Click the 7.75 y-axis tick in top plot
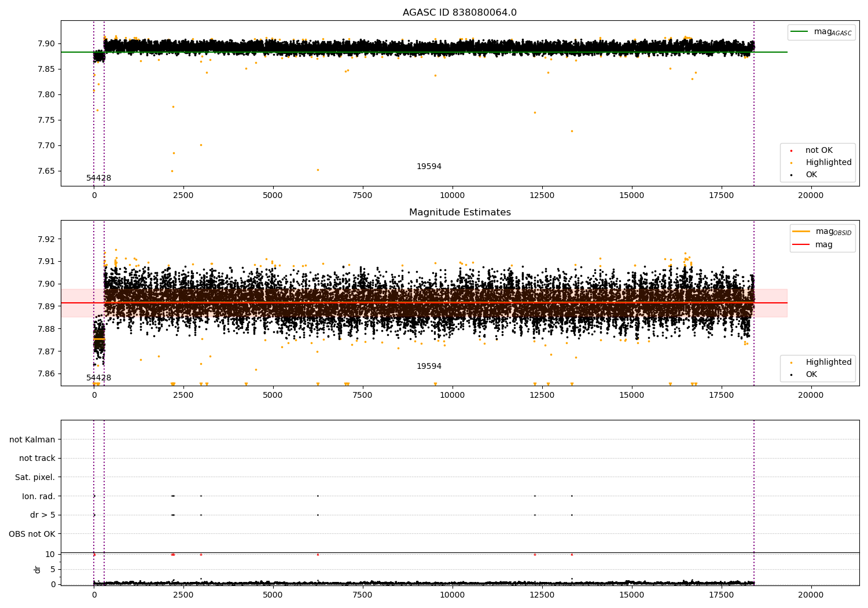868x608 pixels. (46, 120)
